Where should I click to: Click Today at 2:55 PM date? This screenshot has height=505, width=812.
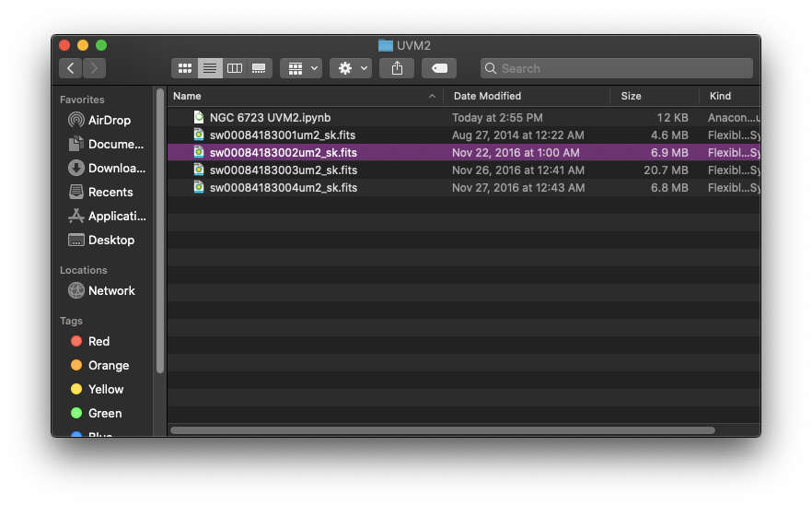point(497,118)
